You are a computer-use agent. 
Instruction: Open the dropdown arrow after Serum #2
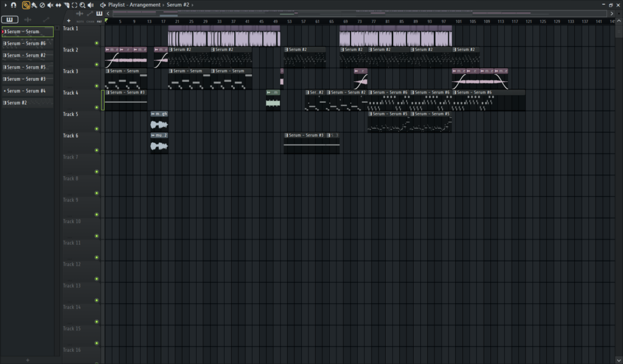tap(192, 5)
